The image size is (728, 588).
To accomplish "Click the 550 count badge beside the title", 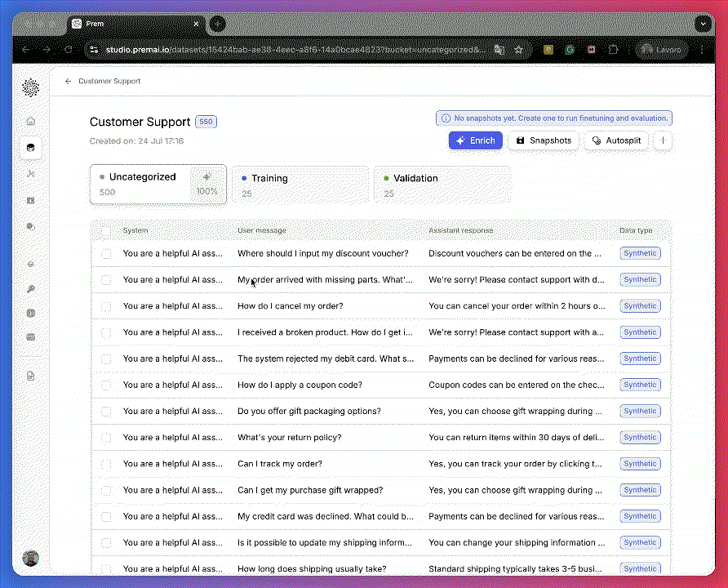I will [x=206, y=122].
